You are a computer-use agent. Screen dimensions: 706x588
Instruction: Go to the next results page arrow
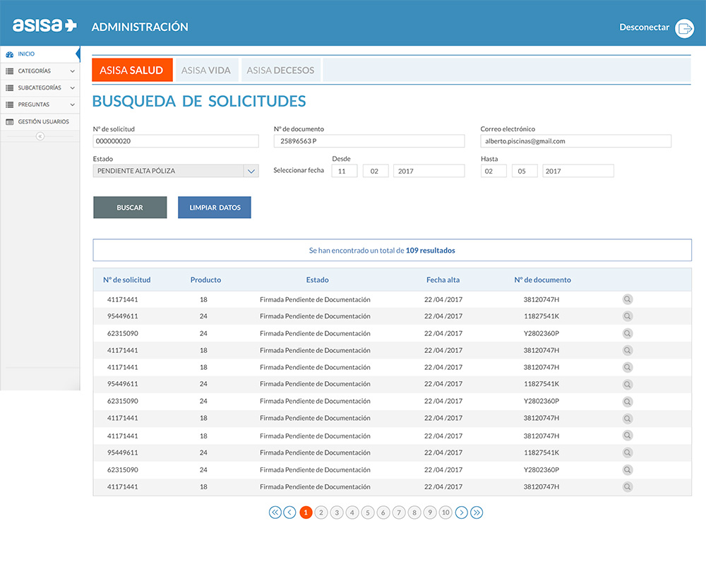(461, 512)
